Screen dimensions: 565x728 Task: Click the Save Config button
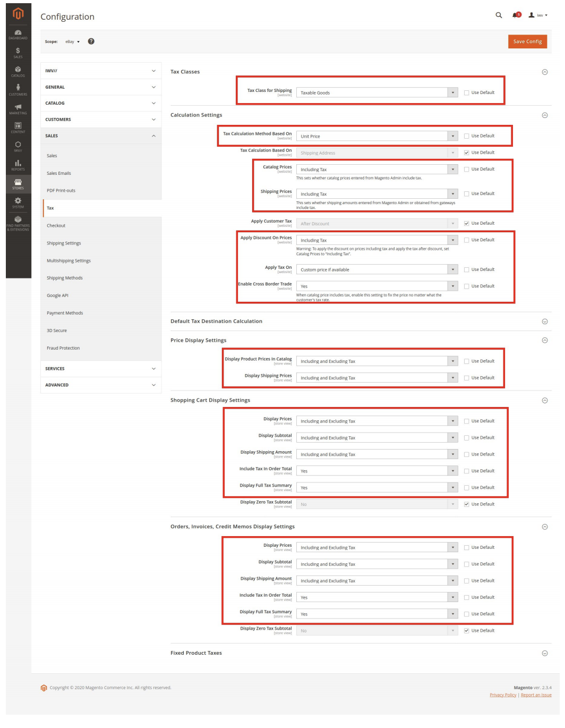click(527, 41)
